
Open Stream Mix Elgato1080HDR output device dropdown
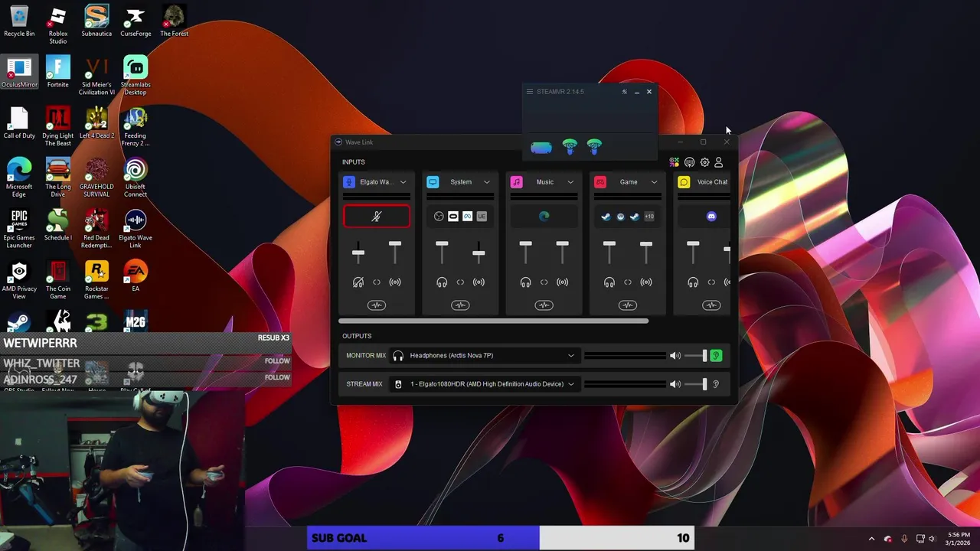(484, 384)
